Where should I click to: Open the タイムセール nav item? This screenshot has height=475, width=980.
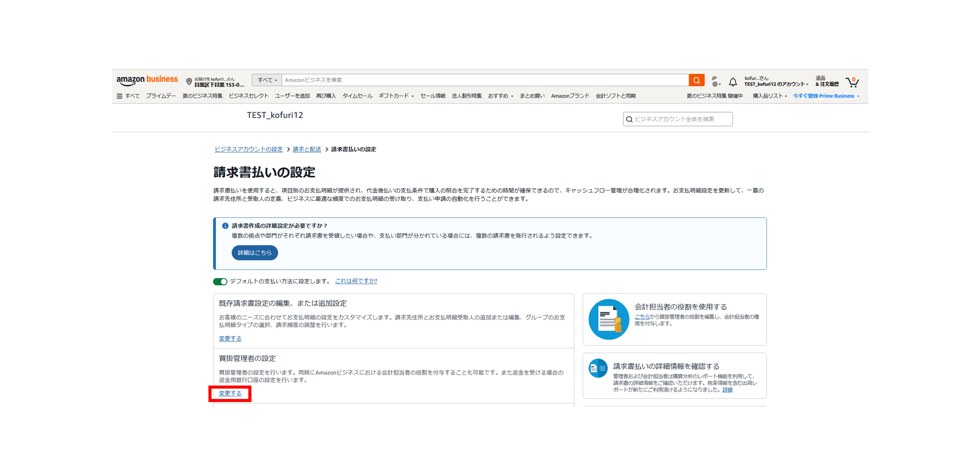coord(357,96)
